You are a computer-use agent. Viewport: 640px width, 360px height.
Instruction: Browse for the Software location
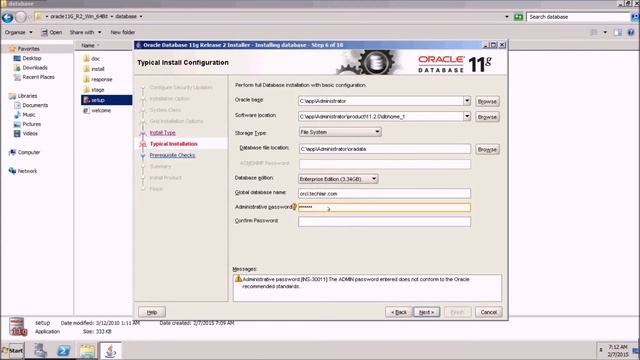[x=487, y=117]
